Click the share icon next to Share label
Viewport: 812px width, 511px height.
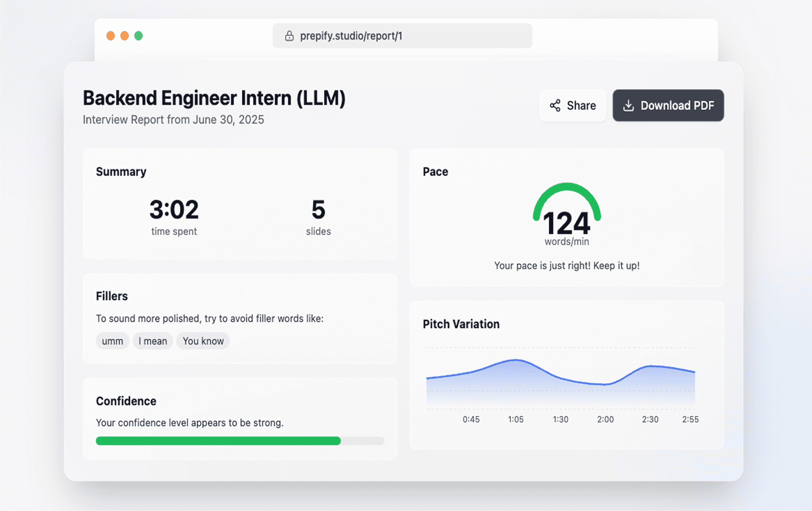[x=555, y=105]
